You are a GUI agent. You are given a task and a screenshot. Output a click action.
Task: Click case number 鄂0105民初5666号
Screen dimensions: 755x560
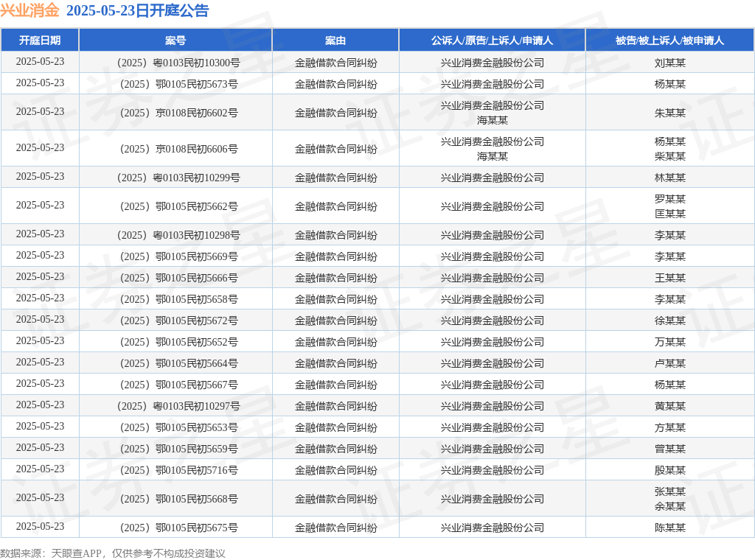tap(178, 278)
